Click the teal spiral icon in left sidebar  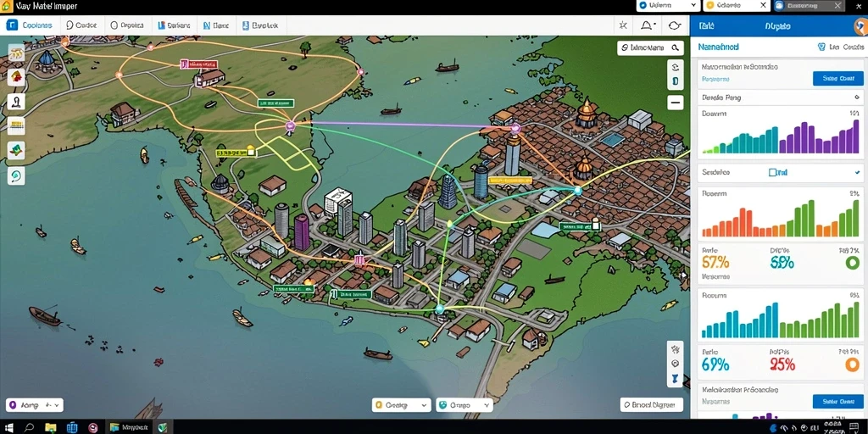click(x=16, y=175)
